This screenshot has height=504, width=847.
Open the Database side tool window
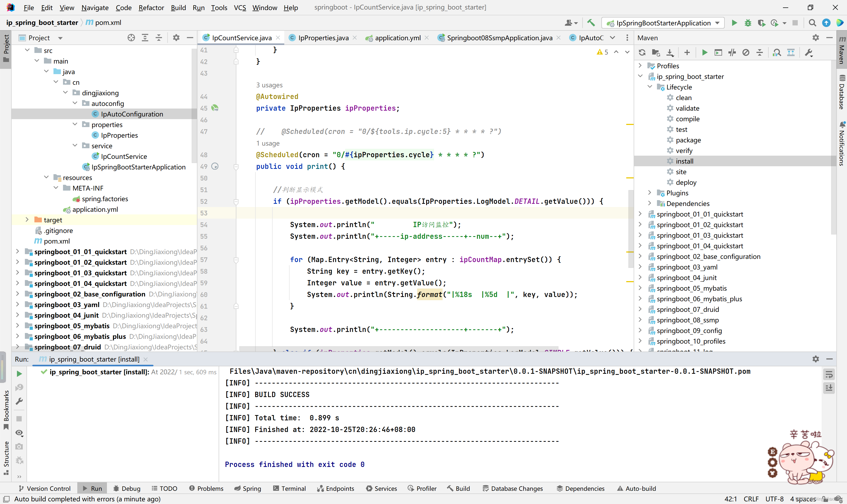(x=842, y=92)
